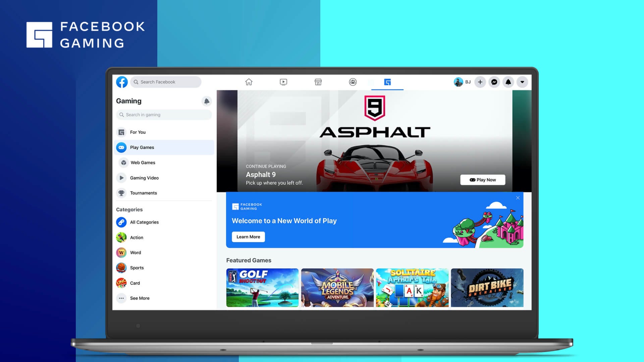Toggle the navbar notifications bell
This screenshot has width=644, height=362.
pos(508,82)
